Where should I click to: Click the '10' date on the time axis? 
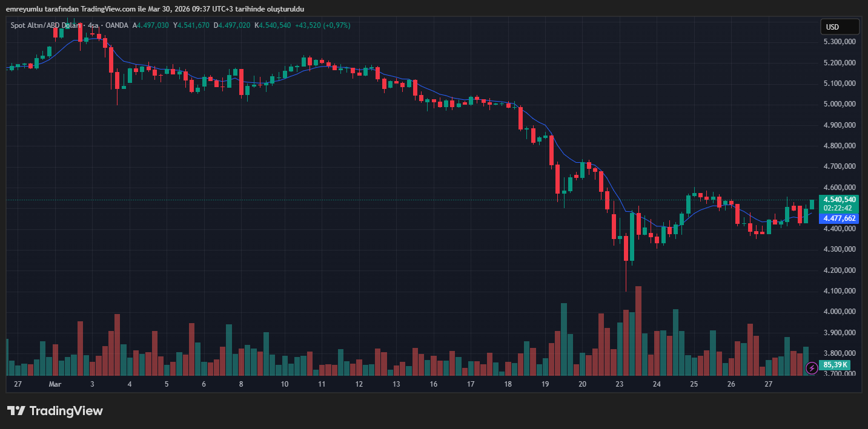[x=285, y=384]
